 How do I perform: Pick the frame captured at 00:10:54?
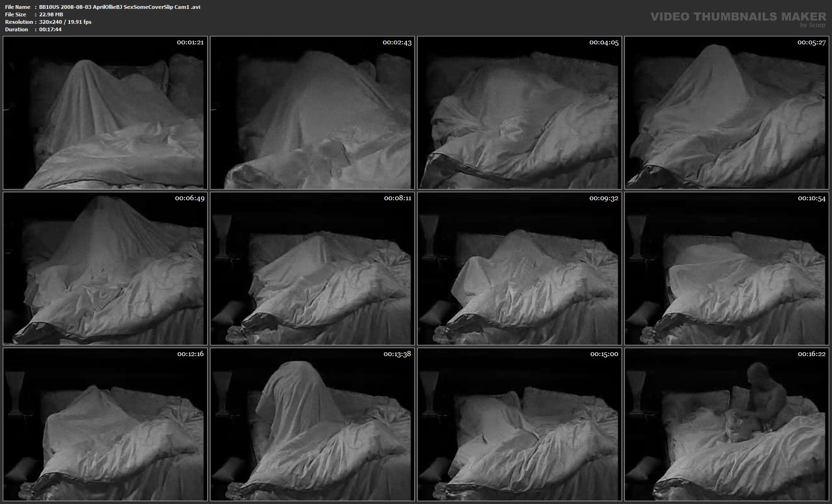pyautogui.click(x=727, y=268)
